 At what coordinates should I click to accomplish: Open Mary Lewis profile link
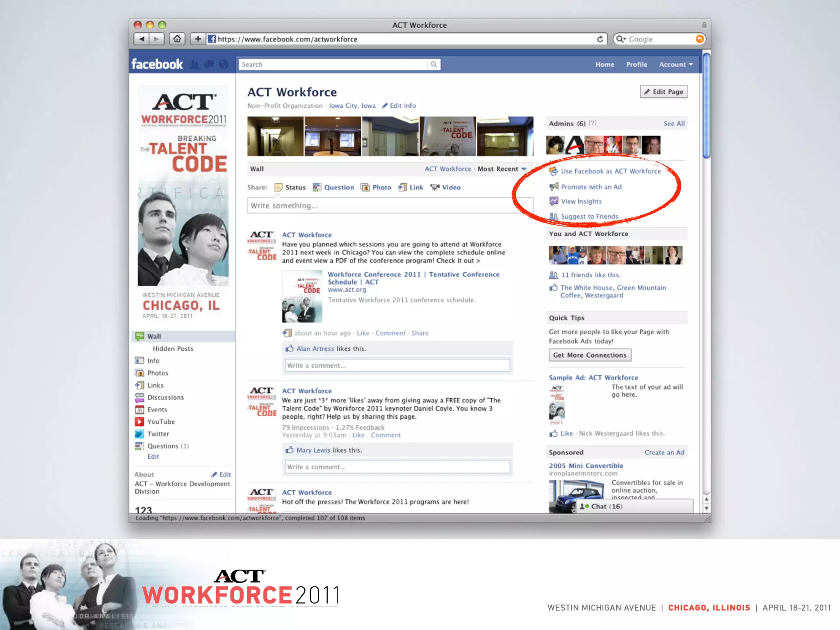313,450
